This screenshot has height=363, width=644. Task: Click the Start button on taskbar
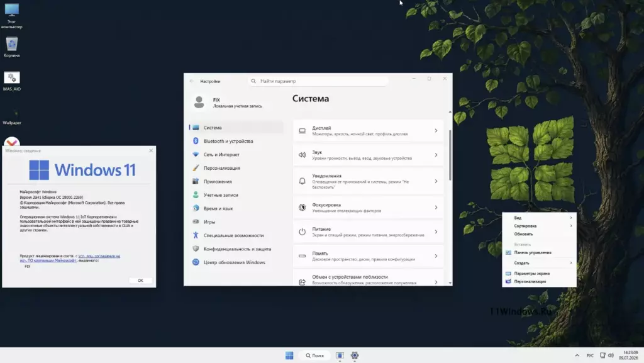pyautogui.click(x=289, y=355)
